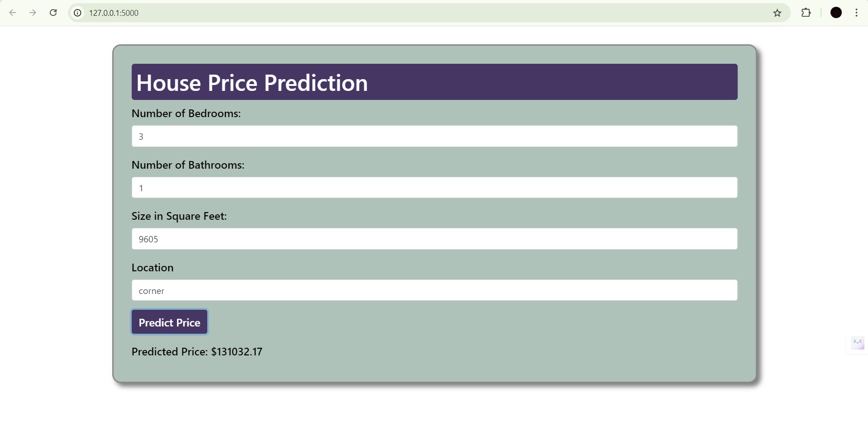This screenshot has width=868, height=435.
Task: Open the browser extensions panel
Action: click(806, 13)
